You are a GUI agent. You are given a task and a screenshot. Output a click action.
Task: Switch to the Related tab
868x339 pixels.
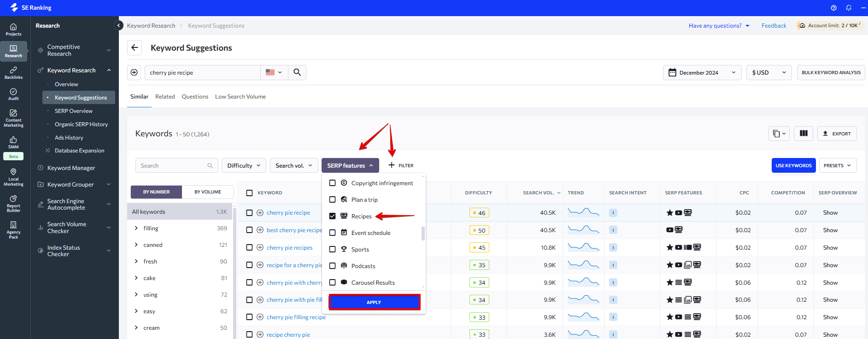[x=165, y=97]
